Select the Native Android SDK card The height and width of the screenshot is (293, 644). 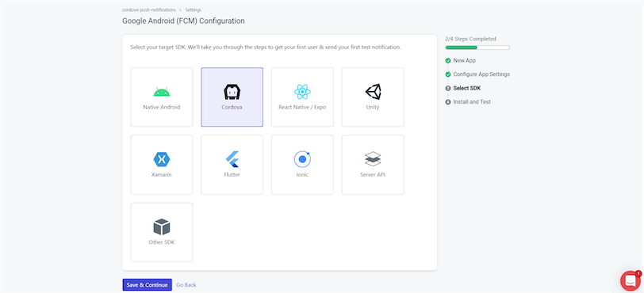click(162, 97)
